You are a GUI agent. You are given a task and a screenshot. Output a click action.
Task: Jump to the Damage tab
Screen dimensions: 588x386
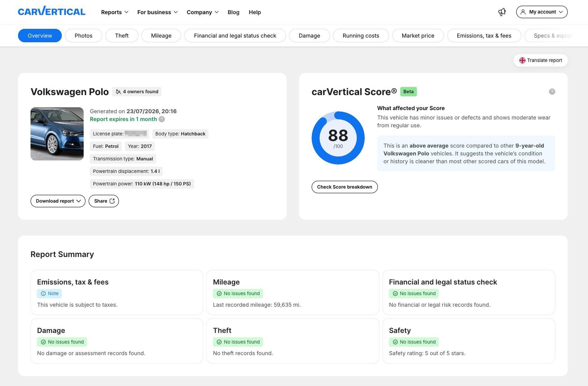click(x=309, y=36)
